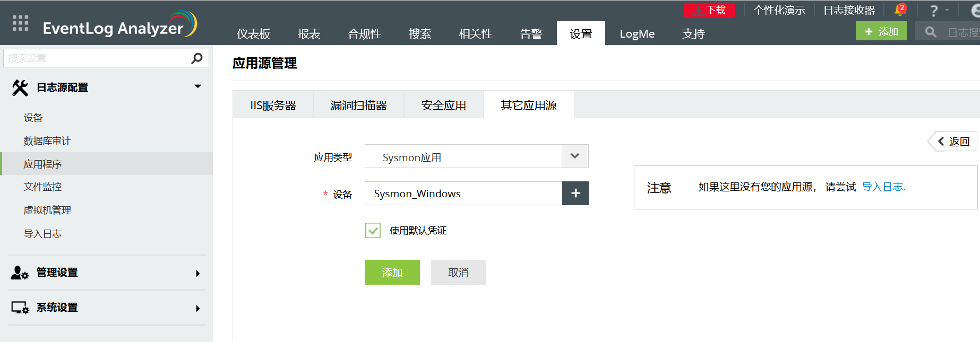Open the 应用类型 dropdown arrow
980x342 pixels.
(x=575, y=156)
